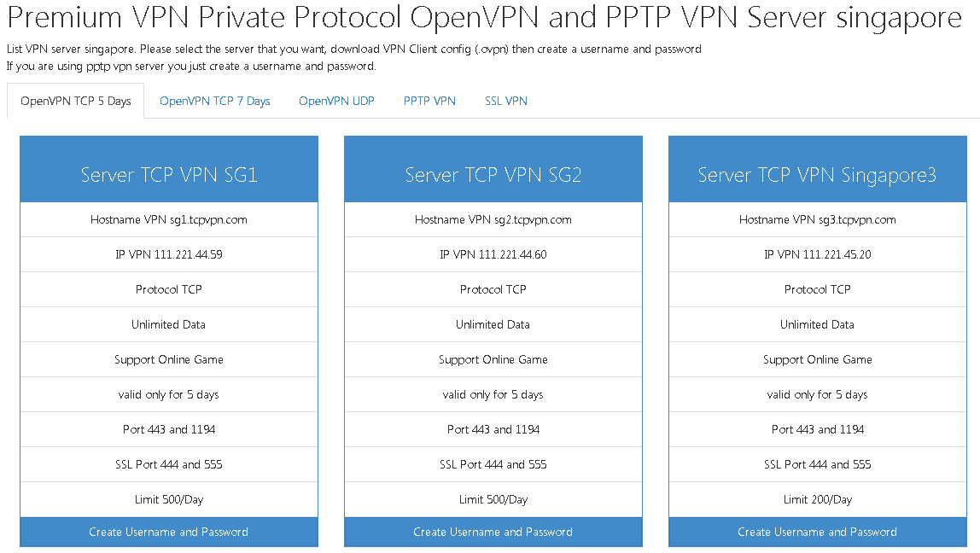Viewport: 980px width, 553px height.
Task: Select the hostname sg2.tcpvpn.com row
Action: 493,219
